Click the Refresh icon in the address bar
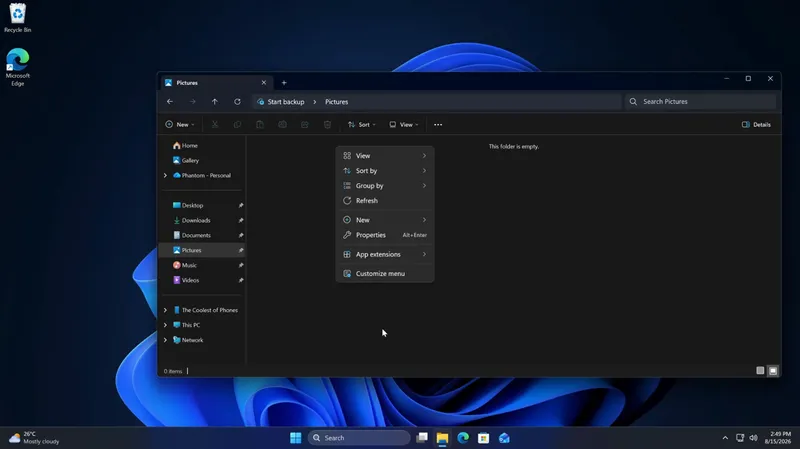The height and width of the screenshot is (449, 800). click(237, 102)
